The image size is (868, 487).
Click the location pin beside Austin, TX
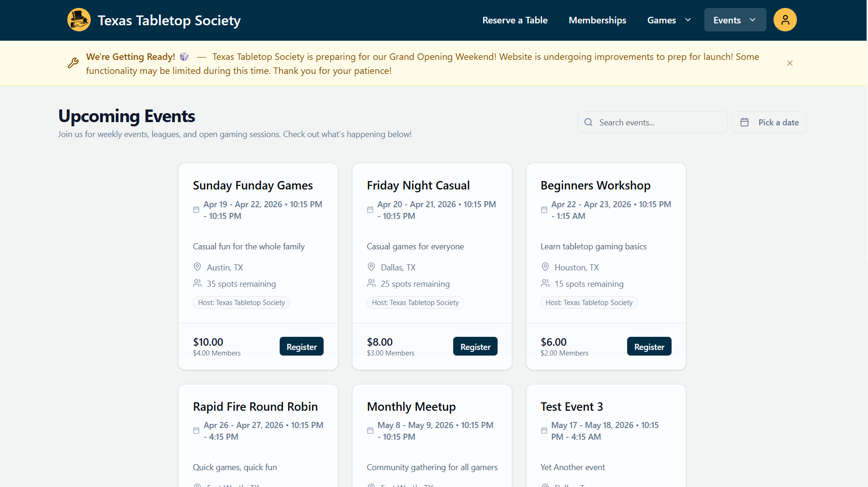click(x=197, y=267)
